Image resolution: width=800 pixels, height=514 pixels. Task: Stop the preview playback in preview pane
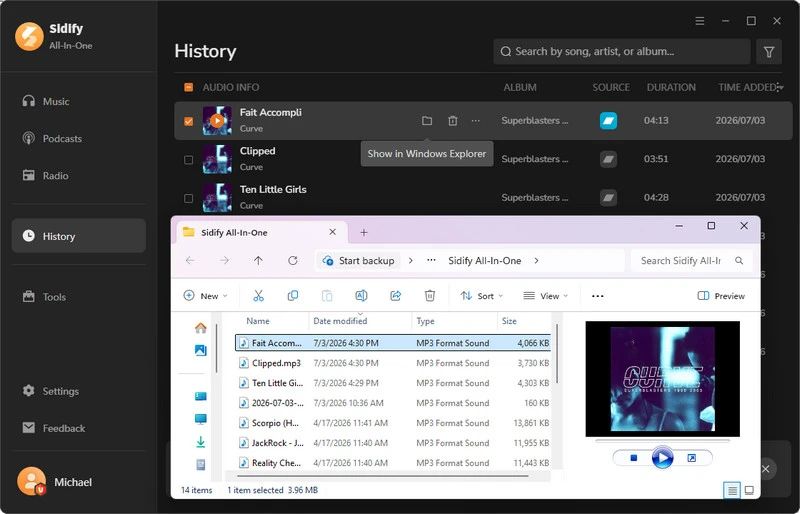coord(634,458)
